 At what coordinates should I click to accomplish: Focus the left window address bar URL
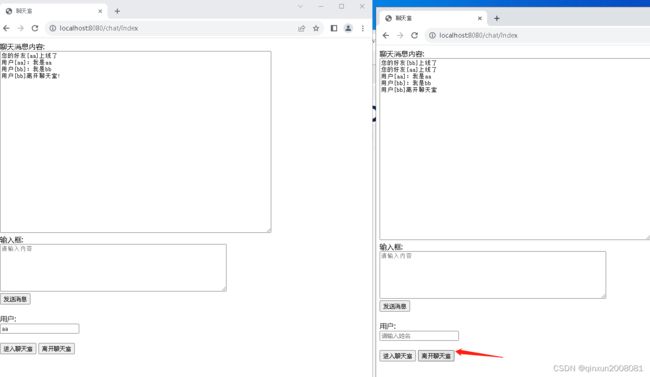(x=99, y=28)
